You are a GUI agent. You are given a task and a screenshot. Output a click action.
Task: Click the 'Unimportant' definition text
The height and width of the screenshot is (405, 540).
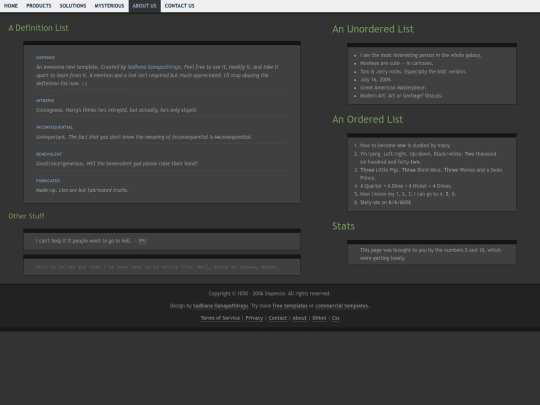(x=144, y=137)
